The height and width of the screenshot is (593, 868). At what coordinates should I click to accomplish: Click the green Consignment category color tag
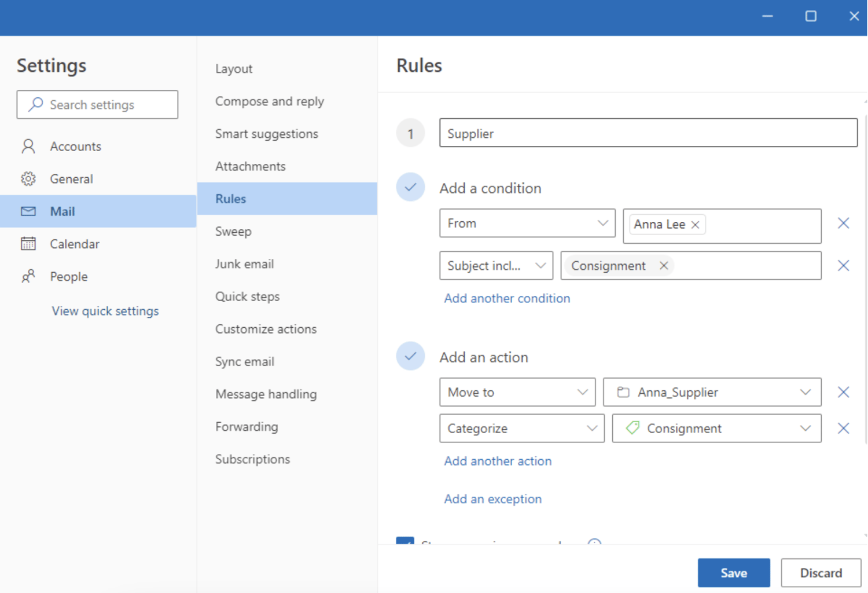[631, 428]
